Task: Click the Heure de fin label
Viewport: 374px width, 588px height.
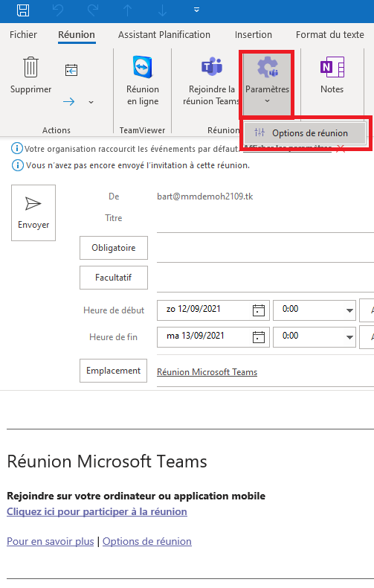Action: (x=113, y=336)
